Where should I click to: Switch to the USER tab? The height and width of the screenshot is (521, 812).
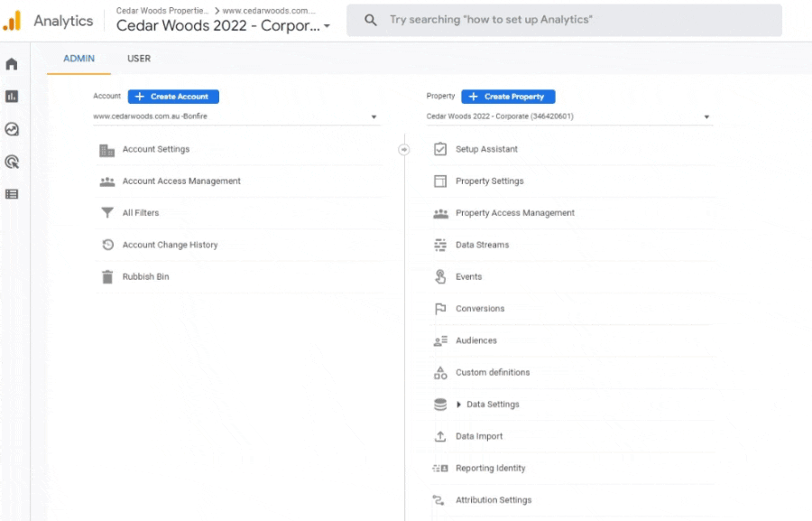(x=139, y=59)
